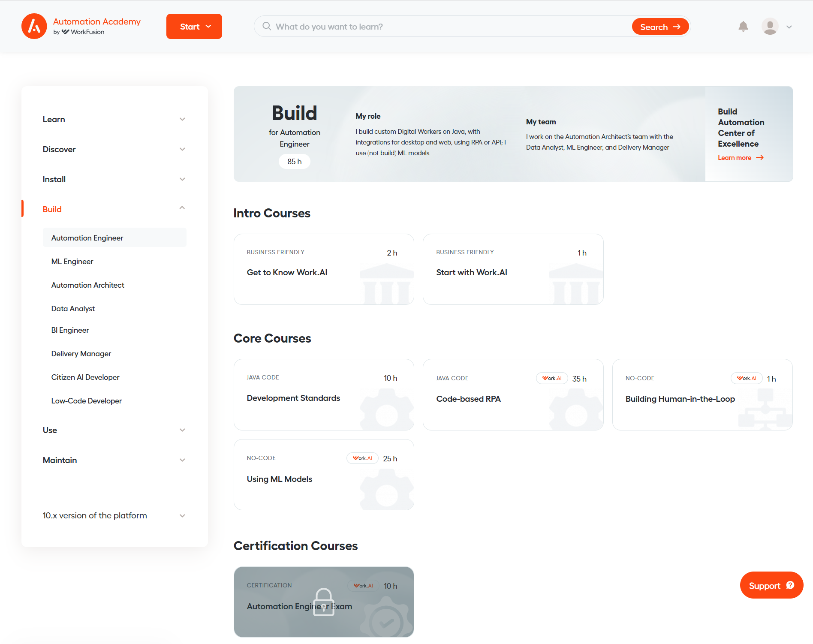Open the Development Standards course
This screenshot has height=644, width=813.
(324, 394)
